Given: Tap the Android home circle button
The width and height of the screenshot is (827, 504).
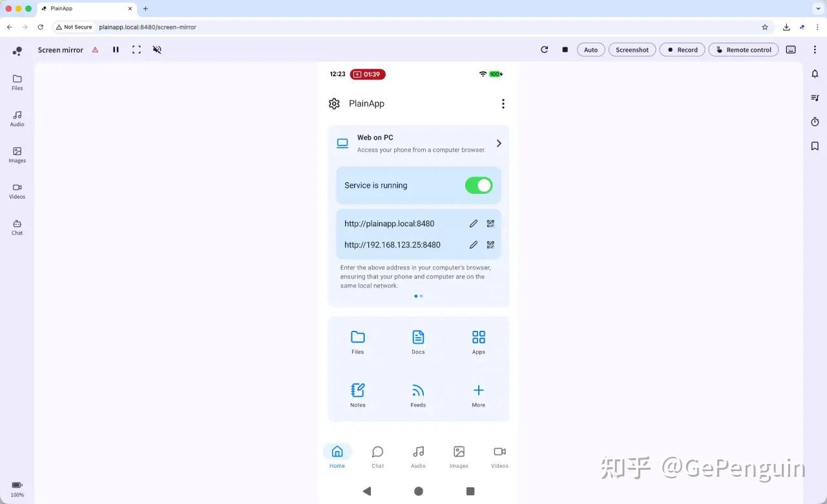Looking at the screenshot, I should pyautogui.click(x=419, y=491).
